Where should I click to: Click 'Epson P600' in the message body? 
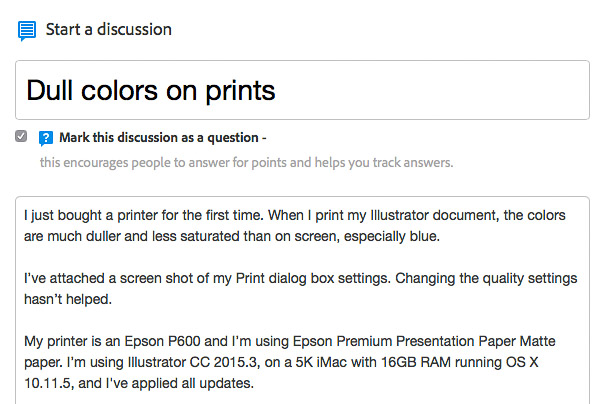click(x=162, y=341)
